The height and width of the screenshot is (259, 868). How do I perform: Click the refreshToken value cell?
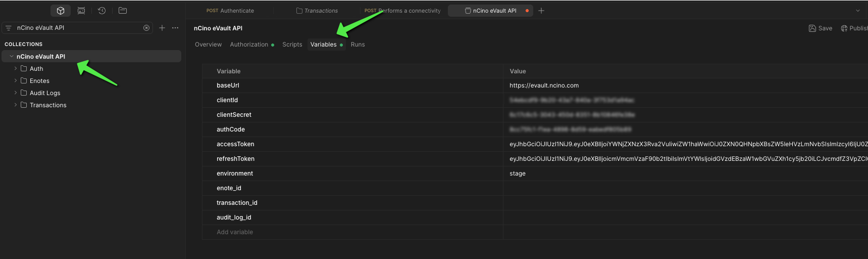coord(685,159)
